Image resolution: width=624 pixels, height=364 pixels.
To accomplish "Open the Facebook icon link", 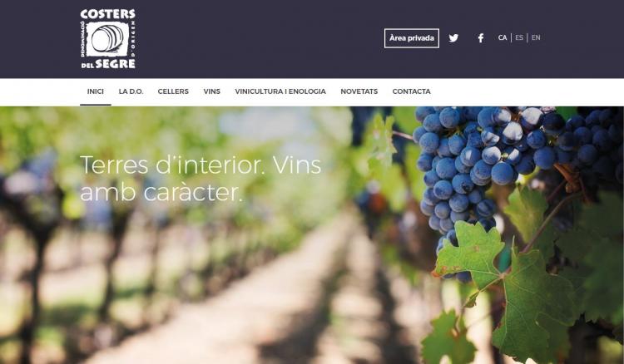I will tap(481, 38).
